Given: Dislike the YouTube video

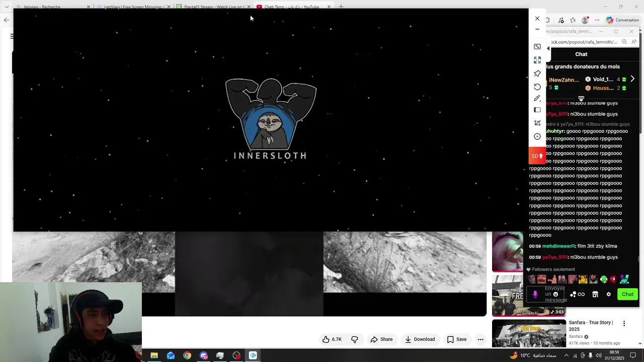Looking at the screenshot, I should click(x=355, y=339).
